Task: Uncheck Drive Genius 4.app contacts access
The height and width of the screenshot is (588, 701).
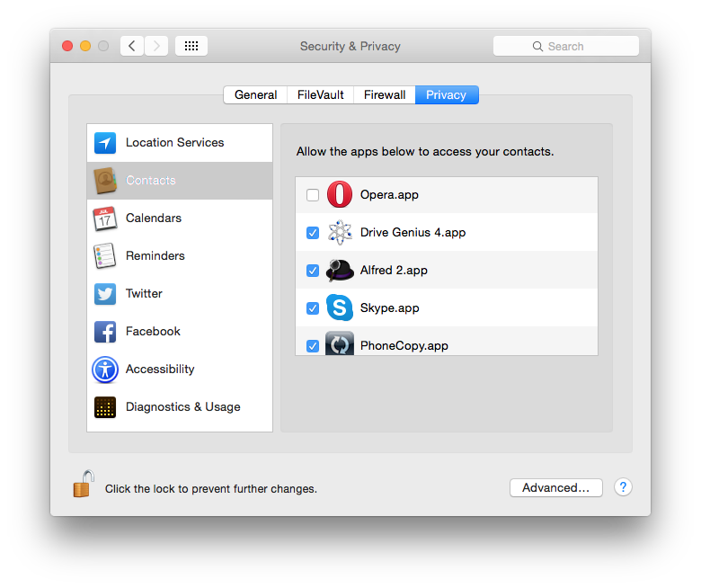Action: pyautogui.click(x=313, y=233)
